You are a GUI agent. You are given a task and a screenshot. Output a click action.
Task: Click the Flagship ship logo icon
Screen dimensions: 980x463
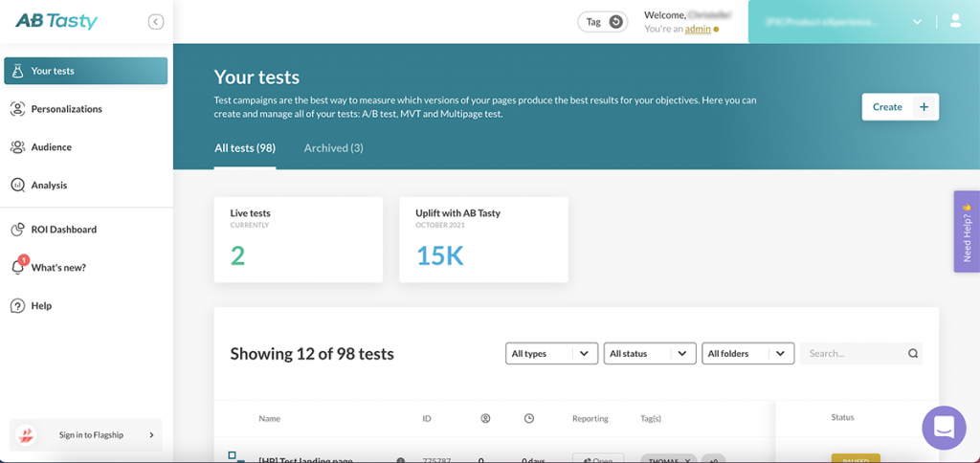pyautogui.click(x=26, y=435)
